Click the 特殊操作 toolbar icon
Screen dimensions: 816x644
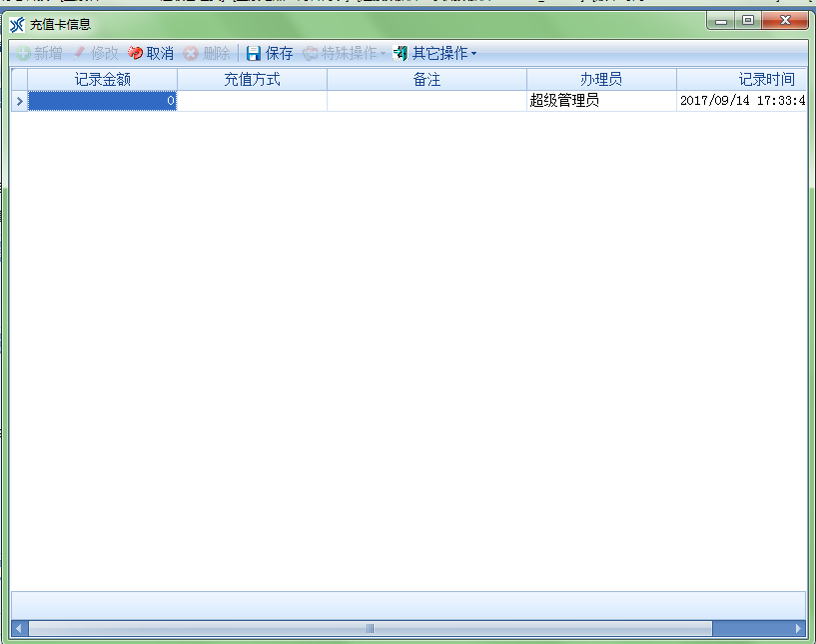click(x=311, y=53)
